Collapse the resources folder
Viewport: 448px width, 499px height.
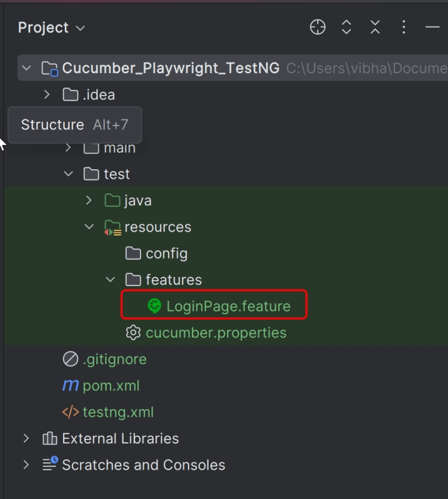[x=89, y=227]
